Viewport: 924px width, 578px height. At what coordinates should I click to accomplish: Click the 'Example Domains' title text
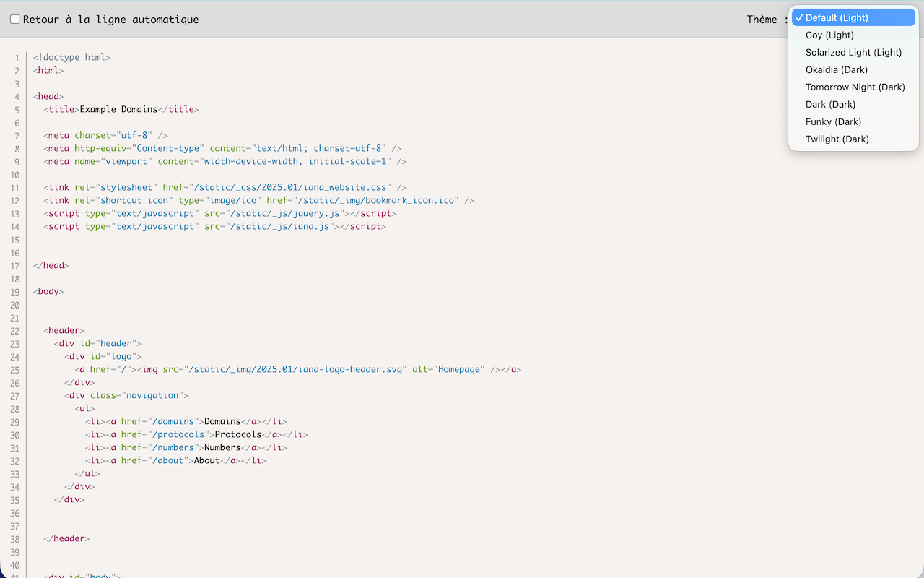[118, 109]
